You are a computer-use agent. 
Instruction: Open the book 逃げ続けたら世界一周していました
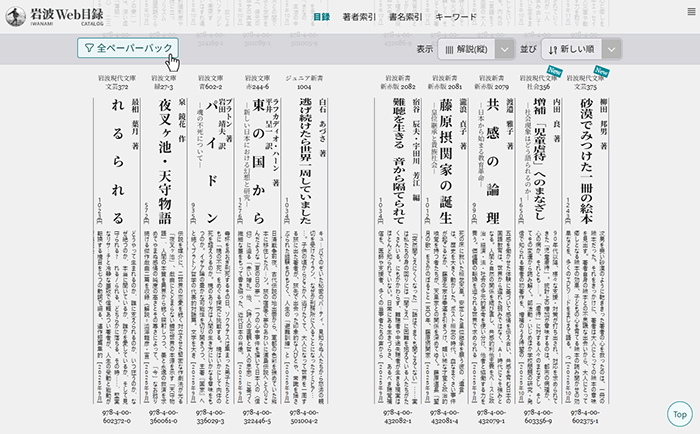(x=305, y=161)
